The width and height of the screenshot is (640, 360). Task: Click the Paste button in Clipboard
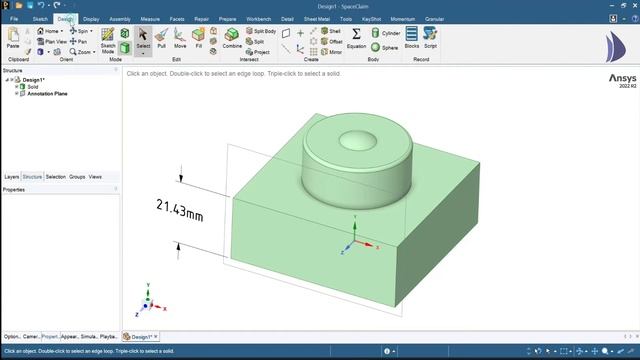pos(13,38)
